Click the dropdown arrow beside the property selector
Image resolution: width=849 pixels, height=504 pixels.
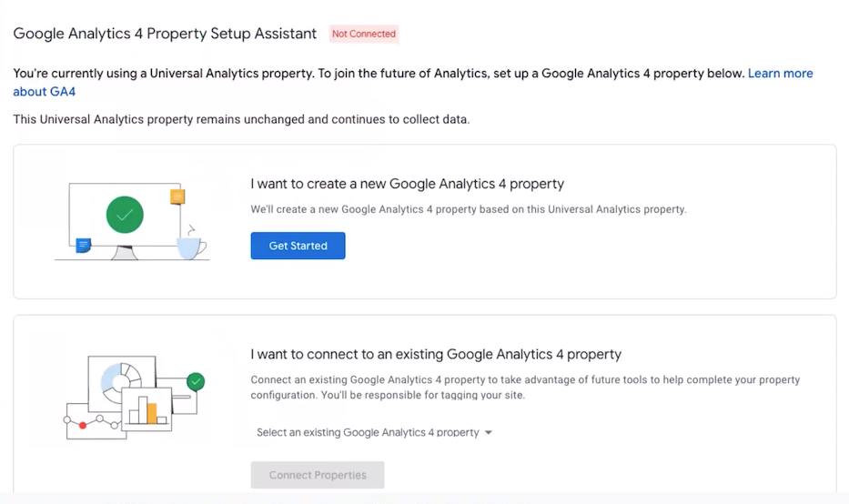coord(489,433)
